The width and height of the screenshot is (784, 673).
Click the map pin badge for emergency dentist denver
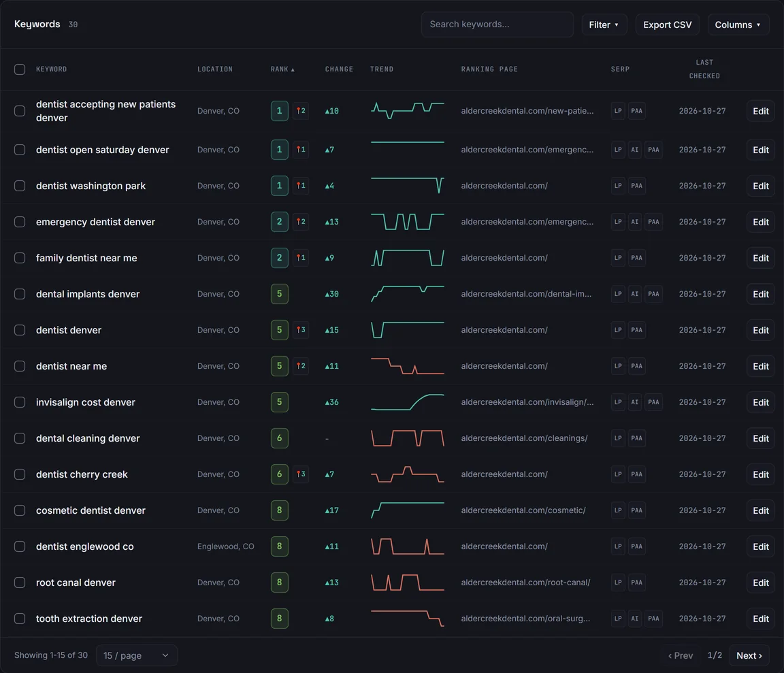click(x=301, y=222)
